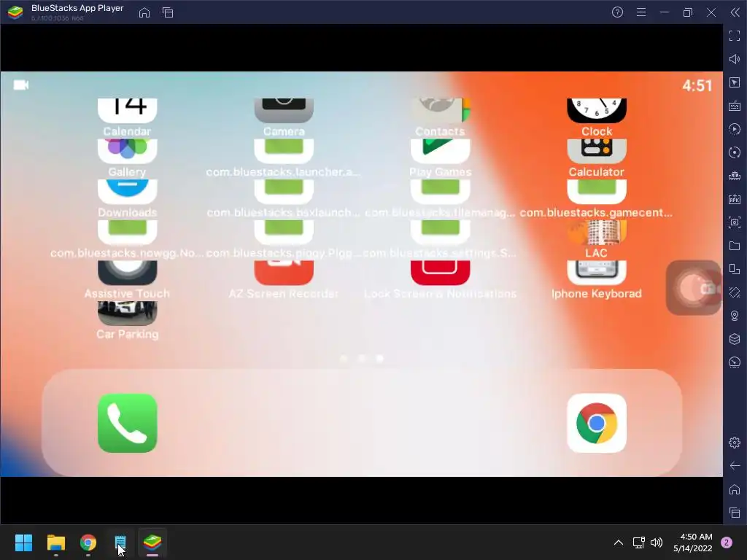Click Install APK icon in sidebar
The image size is (747, 560).
pos(735,199)
